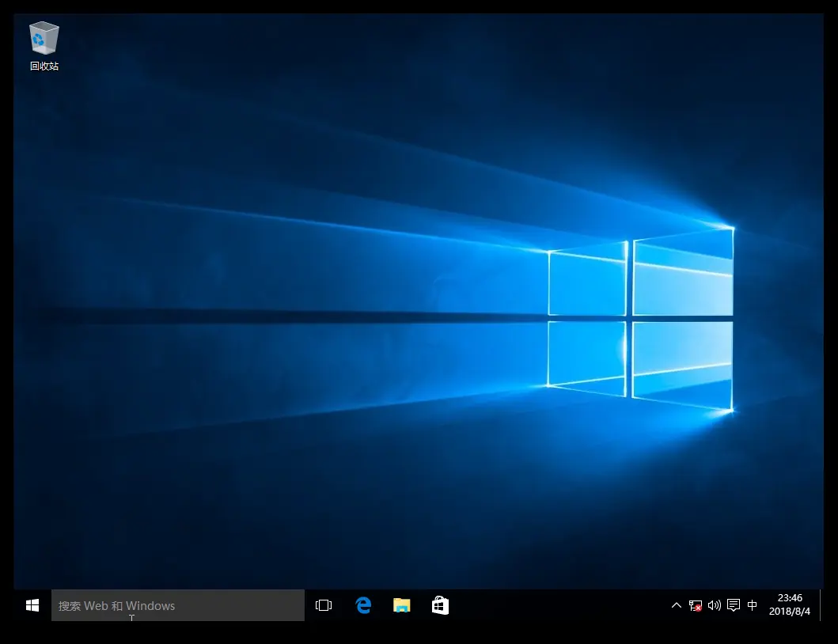Image resolution: width=838 pixels, height=644 pixels.
Task: Open the clock showing 23:46
Action: (790, 605)
